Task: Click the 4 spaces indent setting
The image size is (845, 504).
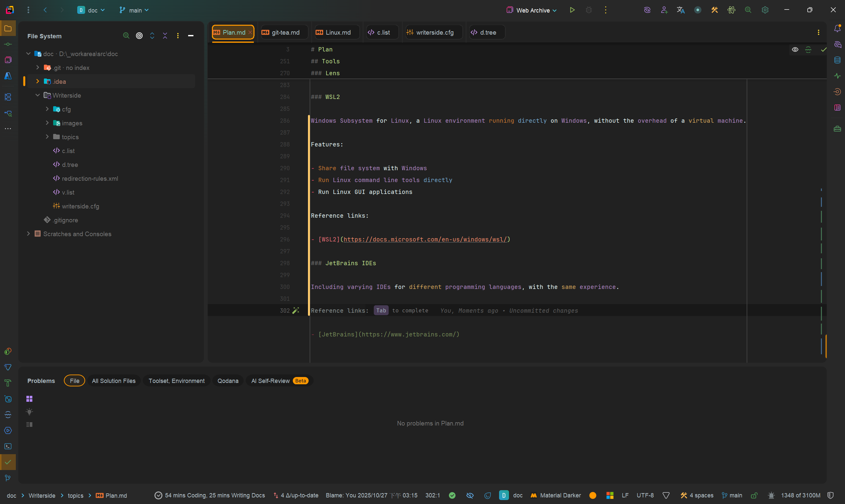Action: click(697, 495)
